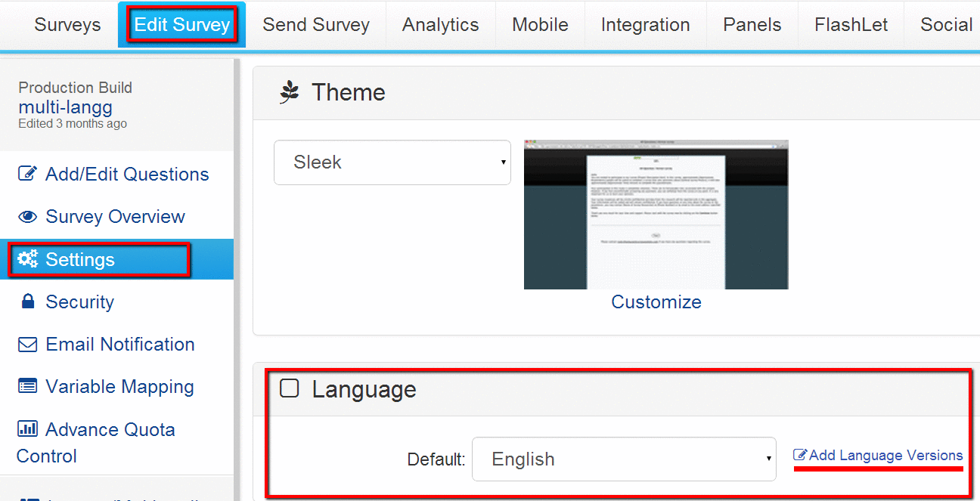Image resolution: width=980 pixels, height=501 pixels.
Task: Click the Settings gears icon
Action: 28,259
